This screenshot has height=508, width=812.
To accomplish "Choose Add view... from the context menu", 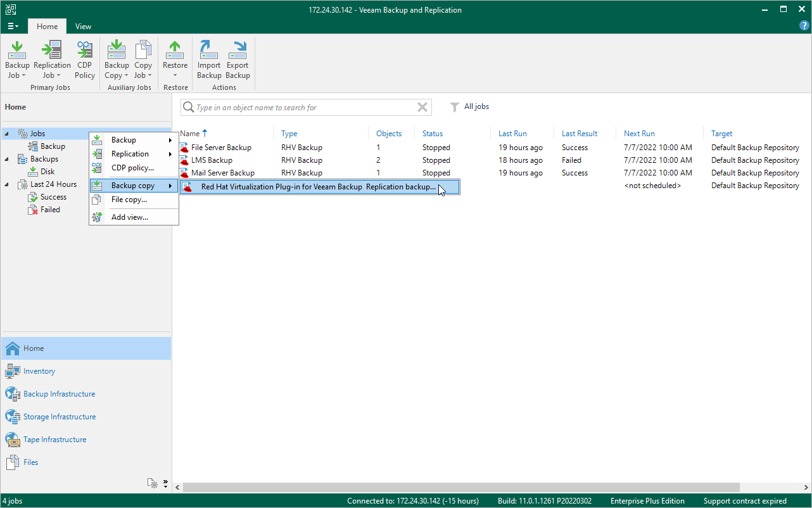I will (134, 217).
